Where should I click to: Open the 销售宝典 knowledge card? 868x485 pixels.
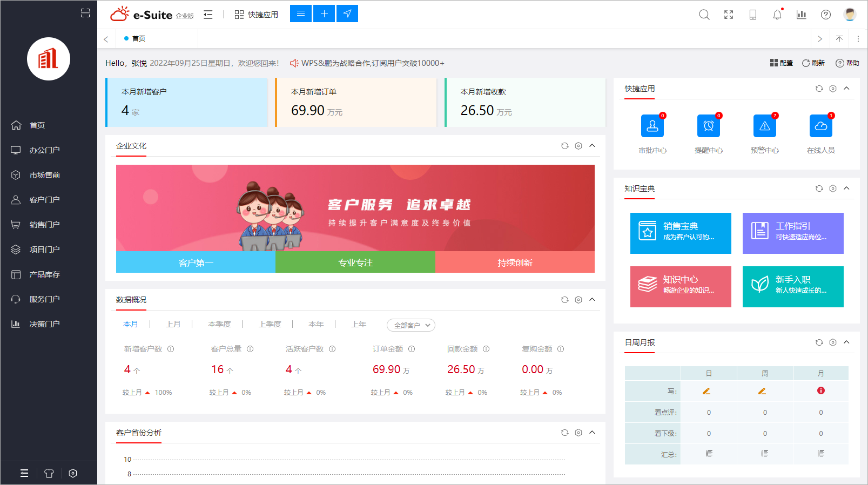click(681, 233)
